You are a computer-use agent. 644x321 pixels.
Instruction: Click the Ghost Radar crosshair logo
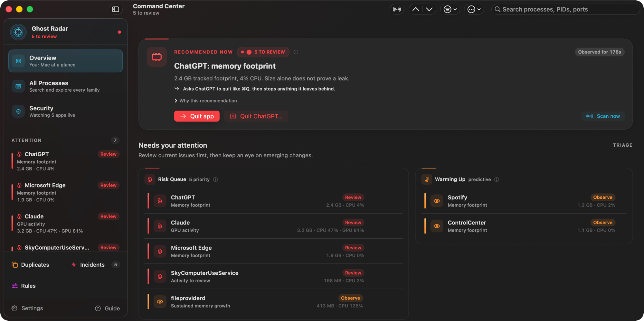[x=18, y=32]
